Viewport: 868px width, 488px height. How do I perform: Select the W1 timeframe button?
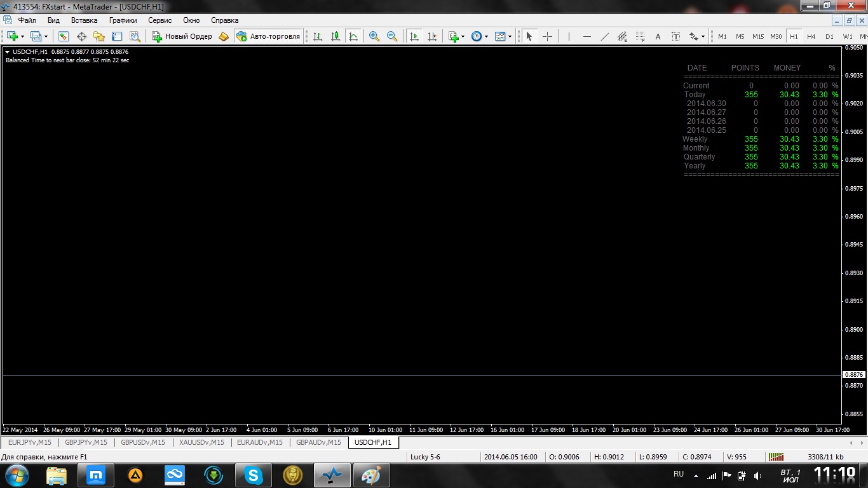(848, 36)
